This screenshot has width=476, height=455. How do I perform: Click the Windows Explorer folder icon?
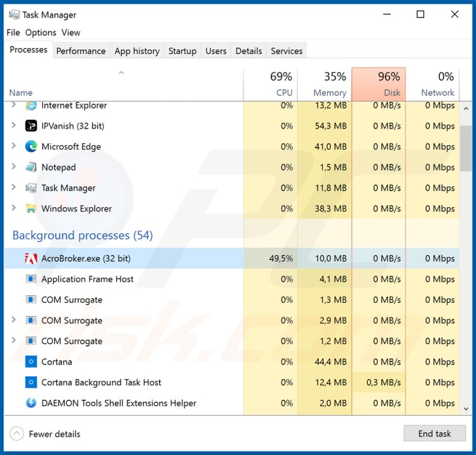31,209
